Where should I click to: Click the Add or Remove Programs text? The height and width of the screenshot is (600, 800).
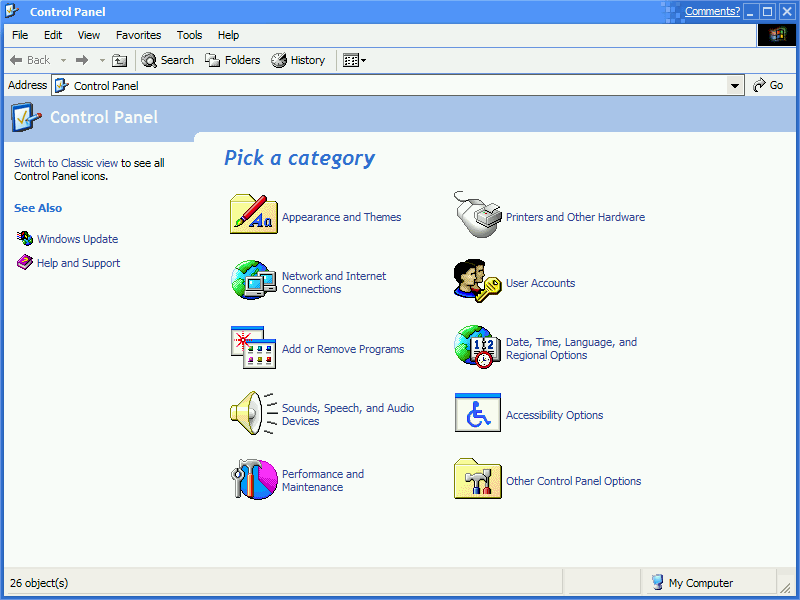(343, 349)
